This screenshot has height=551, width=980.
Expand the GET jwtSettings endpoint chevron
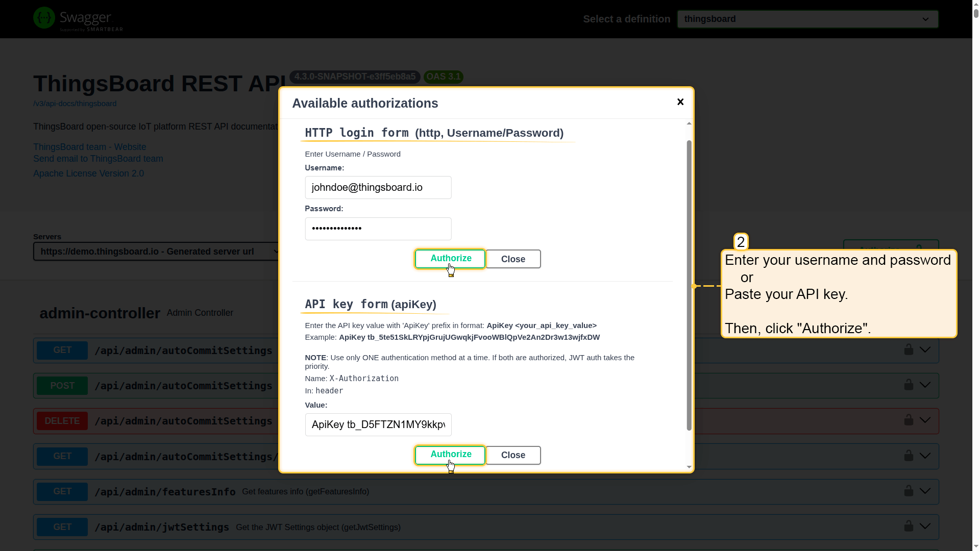tap(925, 526)
